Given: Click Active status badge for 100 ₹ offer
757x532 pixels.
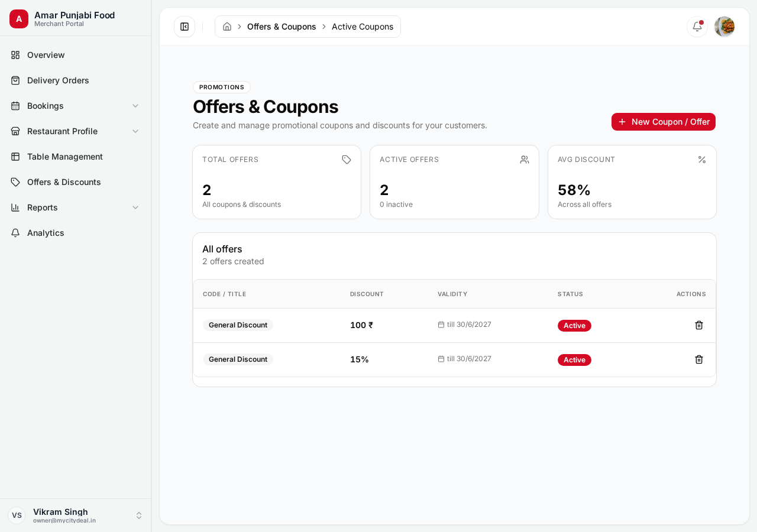Looking at the screenshot, I should tap(574, 326).
